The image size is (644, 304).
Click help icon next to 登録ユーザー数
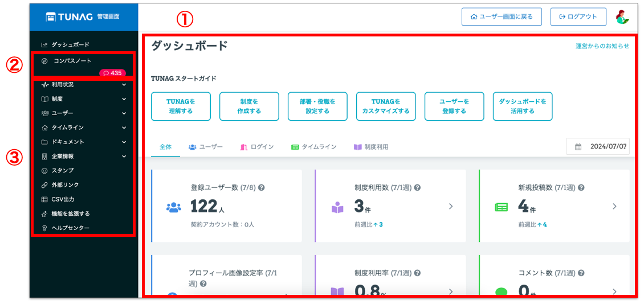[261, 187]
